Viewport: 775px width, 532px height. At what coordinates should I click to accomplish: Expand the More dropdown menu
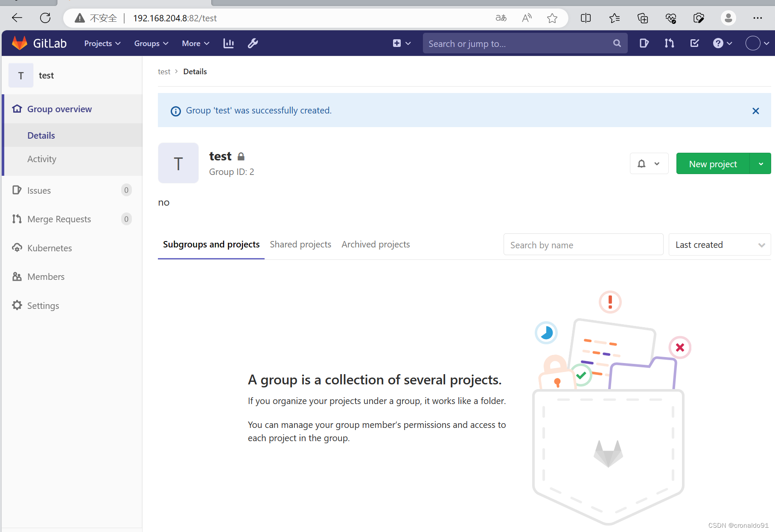pyautogui.click(x=195, y=44)
